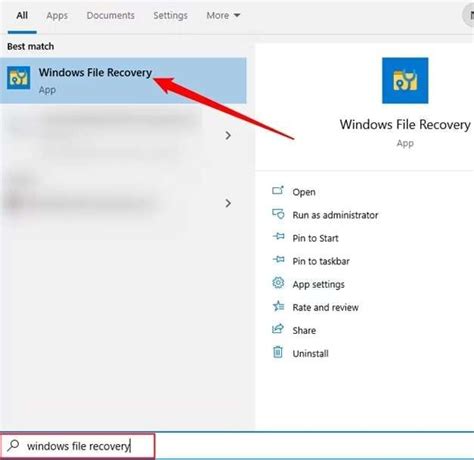Select Pin to taskbar
The image size is (474, 460).
coord(321,261)
